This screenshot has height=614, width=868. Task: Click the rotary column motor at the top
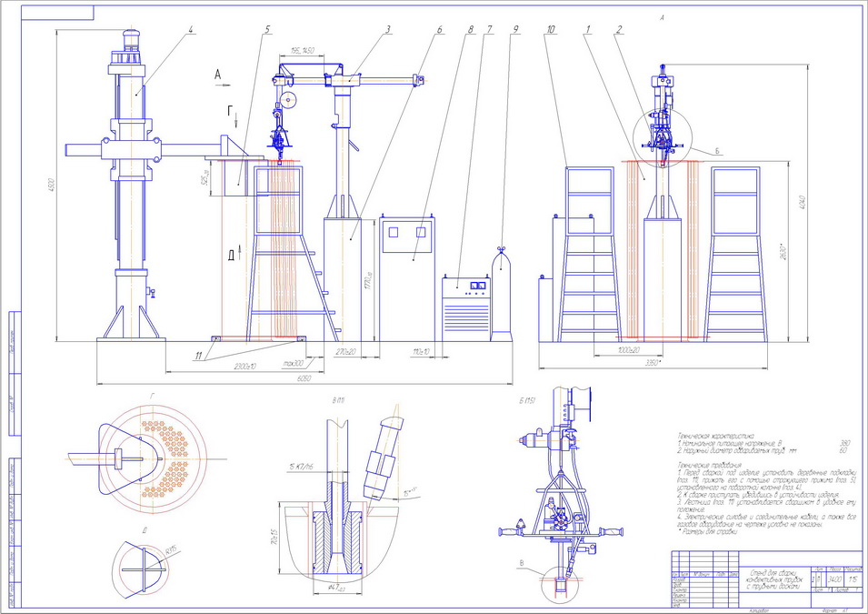(130, 41)
